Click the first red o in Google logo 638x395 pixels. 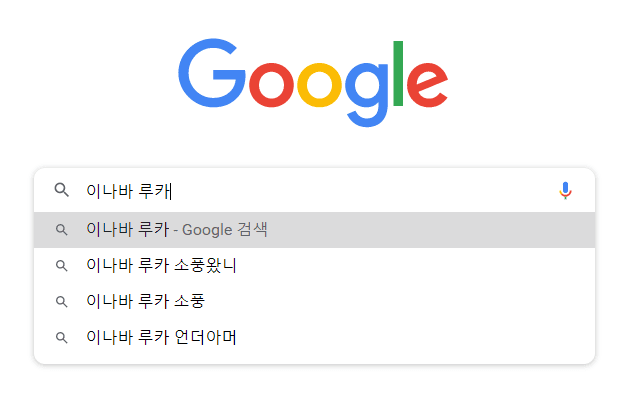tap(271, 85)
